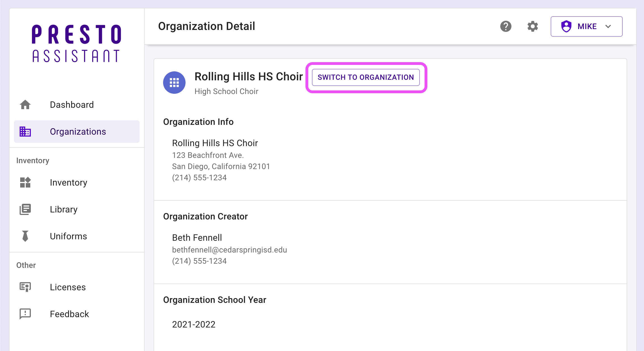Click the shield user icon beside MIKE
644x351 pixels.
[566, 26]
